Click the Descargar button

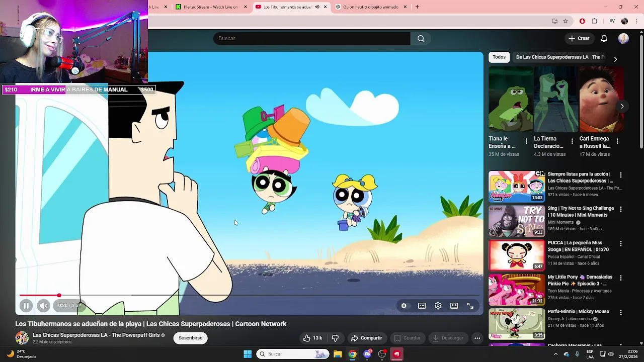448,338
